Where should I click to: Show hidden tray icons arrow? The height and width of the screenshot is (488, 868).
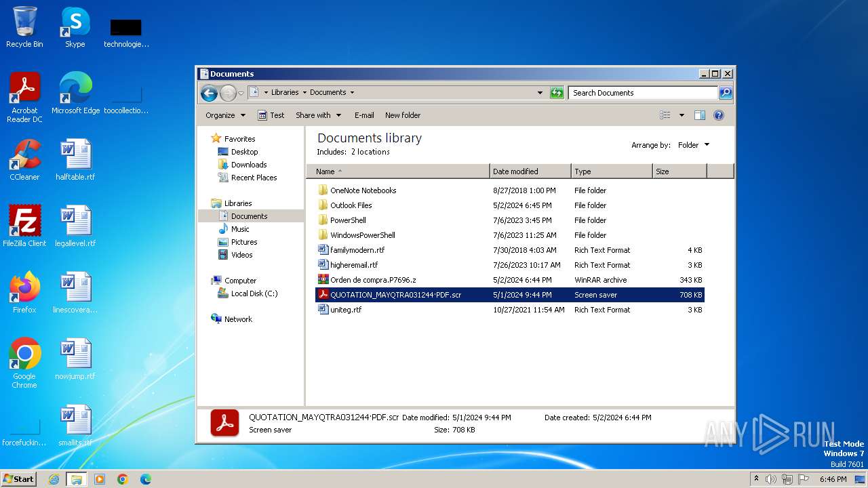(x=756, y=479)
